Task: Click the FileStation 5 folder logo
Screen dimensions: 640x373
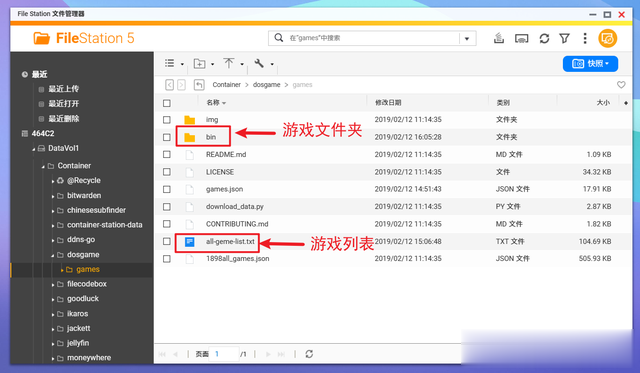Action: pos(42,38)
